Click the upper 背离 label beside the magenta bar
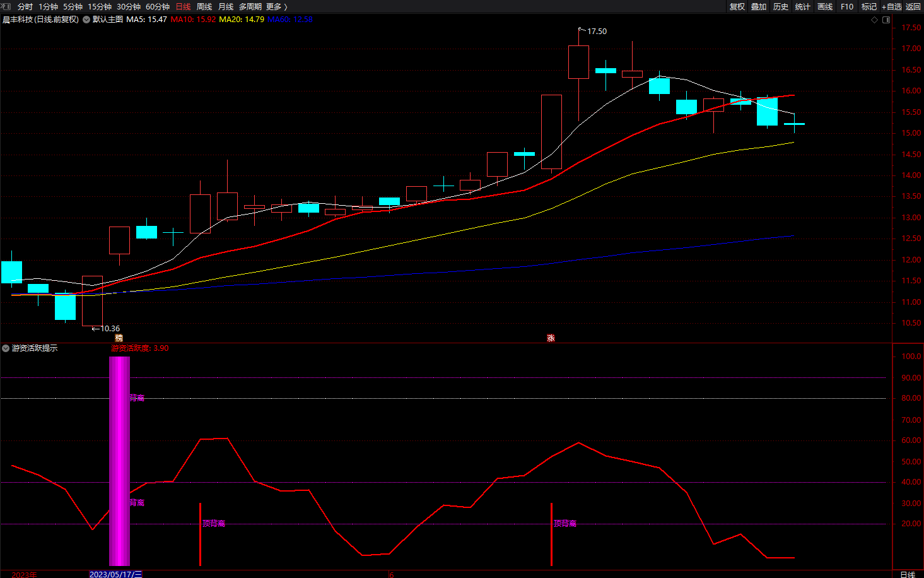Viewport: 924px width, 578px height. point(137,398)
